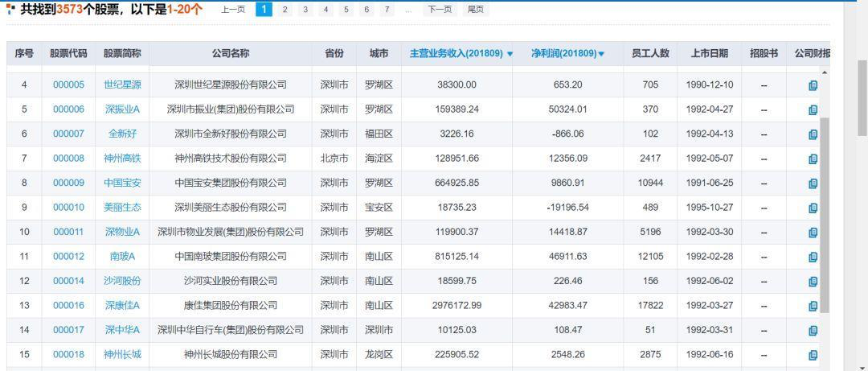Open 深振业A stock name link

122,109
